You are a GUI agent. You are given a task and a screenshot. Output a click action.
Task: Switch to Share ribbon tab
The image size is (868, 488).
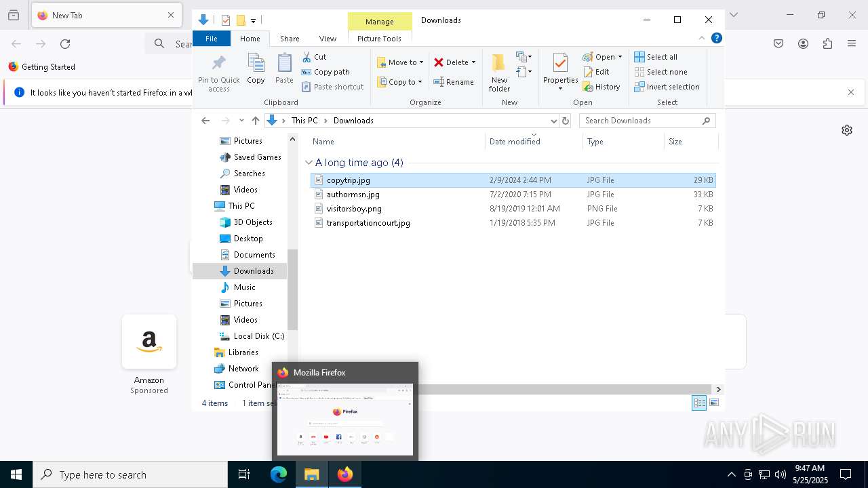pos(290,39)
